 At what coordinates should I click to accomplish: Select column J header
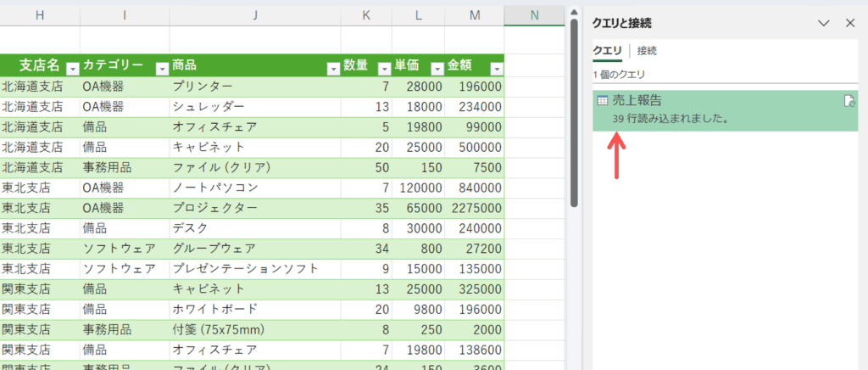(254, 15)
